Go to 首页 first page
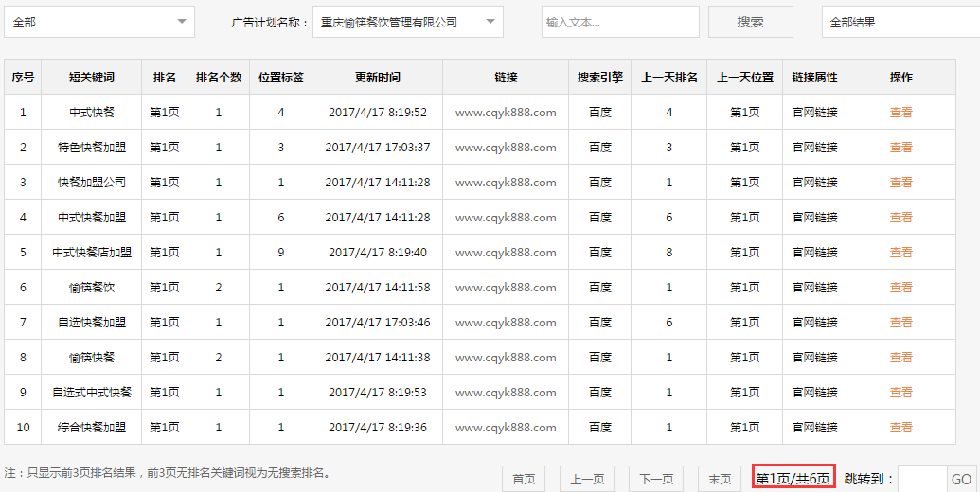The width and height of the screenshot is (980, 492). (524, 479)
